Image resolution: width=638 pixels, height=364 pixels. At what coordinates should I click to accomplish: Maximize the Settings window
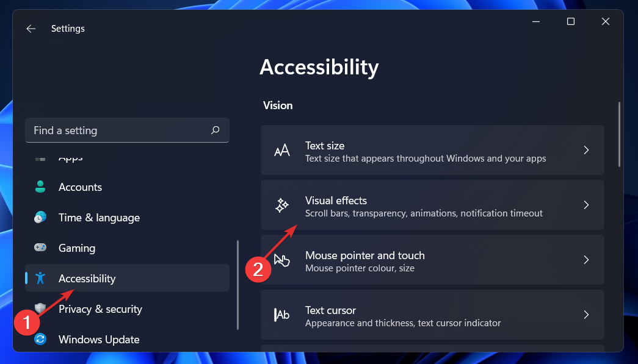pyautogui.click(x=571, y=21)
